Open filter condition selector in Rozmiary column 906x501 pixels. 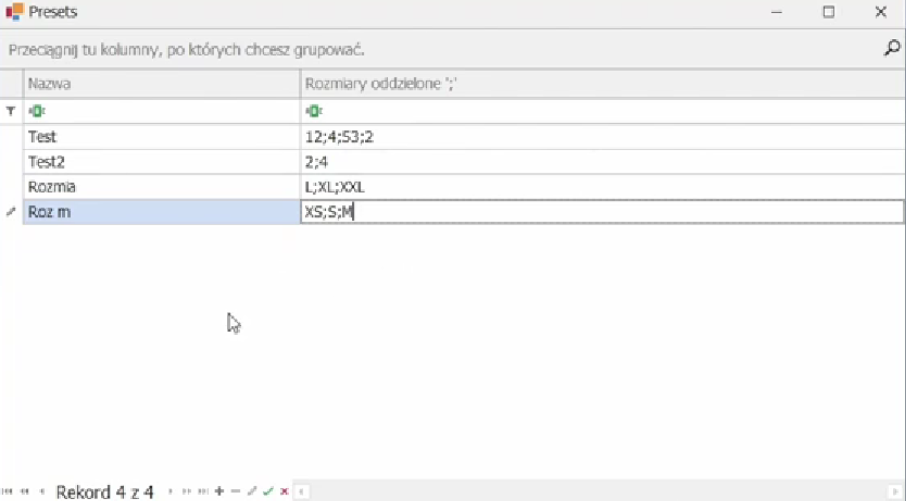pyautogui.click(x=312, y=112)
